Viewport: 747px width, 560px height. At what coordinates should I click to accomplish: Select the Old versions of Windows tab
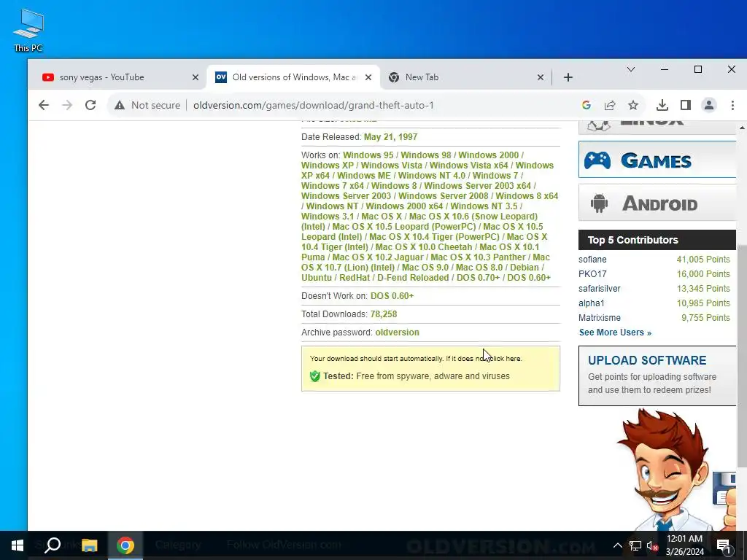coord(293,77)
